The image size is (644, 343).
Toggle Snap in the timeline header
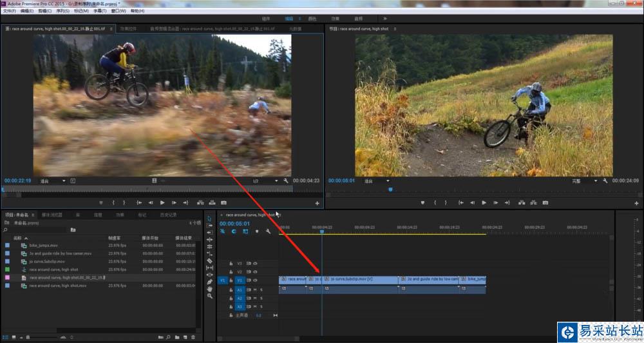(x=234, y=231)
